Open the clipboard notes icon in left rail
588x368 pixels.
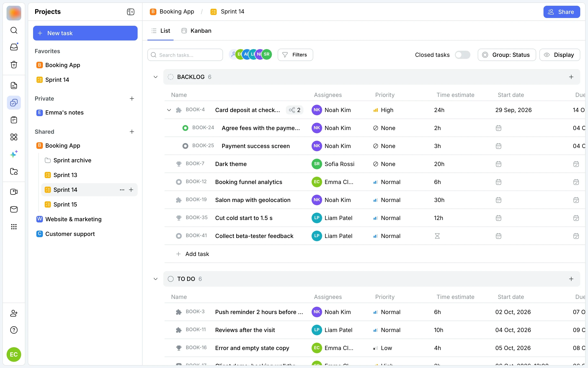pyautogui.click(x=14, y=120)
